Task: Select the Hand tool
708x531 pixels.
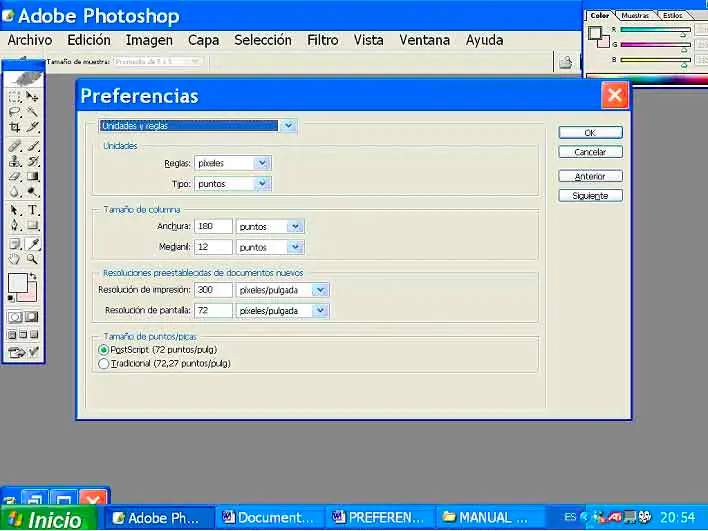Action: (x=14, y=259)
